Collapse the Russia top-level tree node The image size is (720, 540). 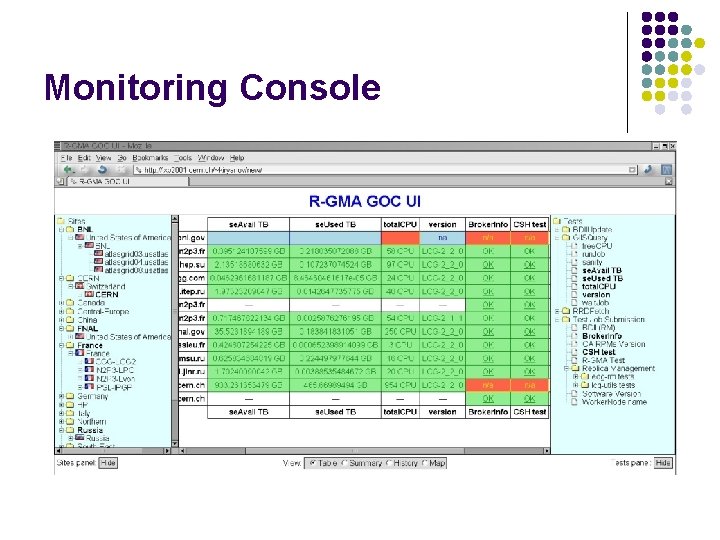coord(61,430)
